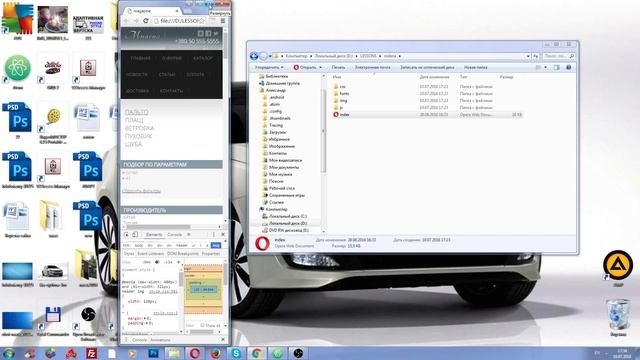640x360 pixels.
Task: Click Новая папка in Explorer toolbar
Action: pyautogui.click(x=476, y=67)
